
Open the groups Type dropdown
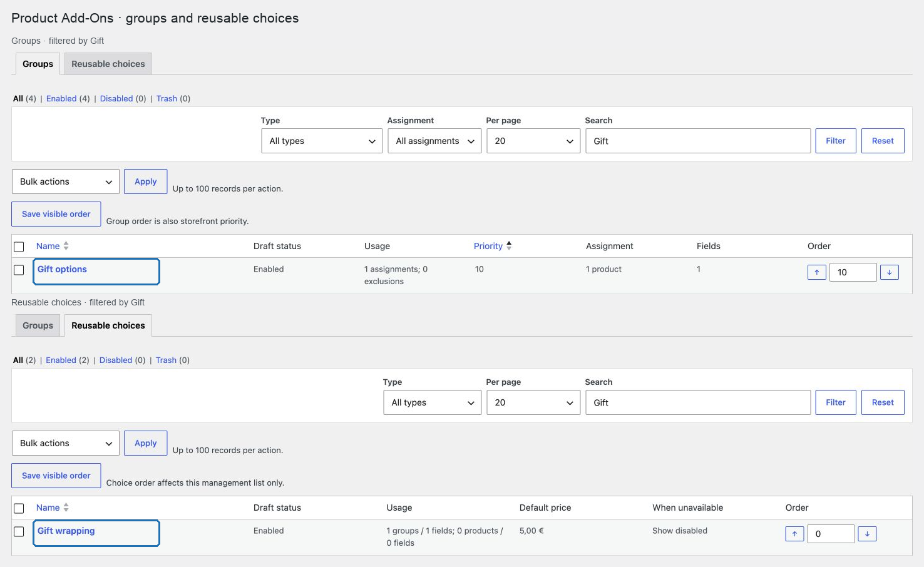click(322, 141)
